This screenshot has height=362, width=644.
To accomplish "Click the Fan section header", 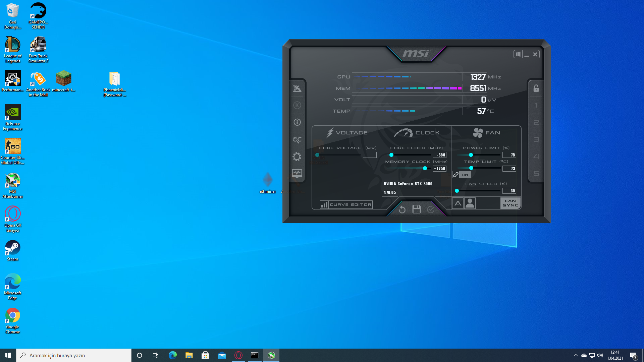I will [486, 133].
